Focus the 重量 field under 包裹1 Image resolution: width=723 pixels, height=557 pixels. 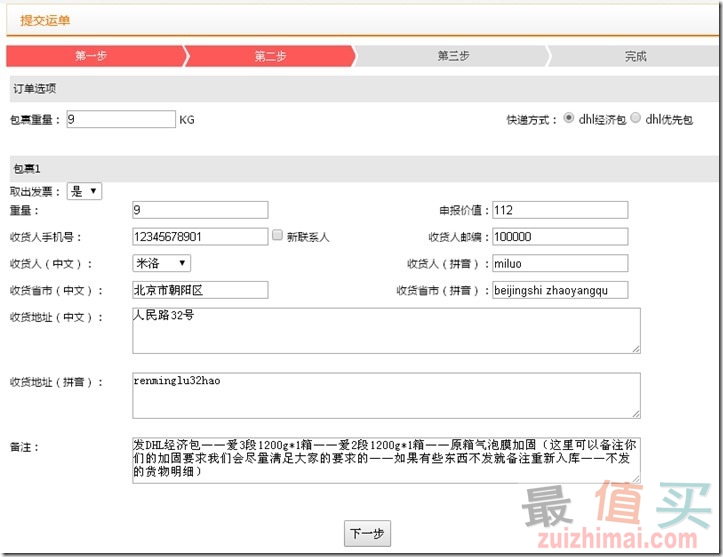click(200, 210)
